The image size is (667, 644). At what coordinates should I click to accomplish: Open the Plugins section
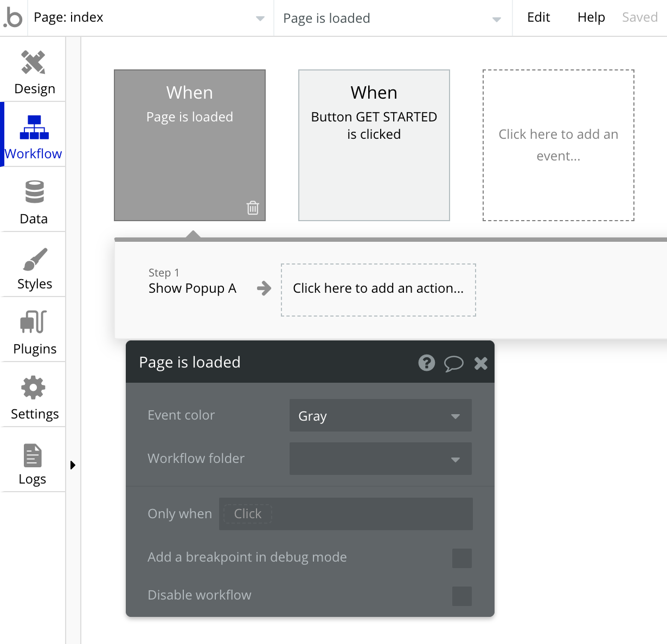33,330
